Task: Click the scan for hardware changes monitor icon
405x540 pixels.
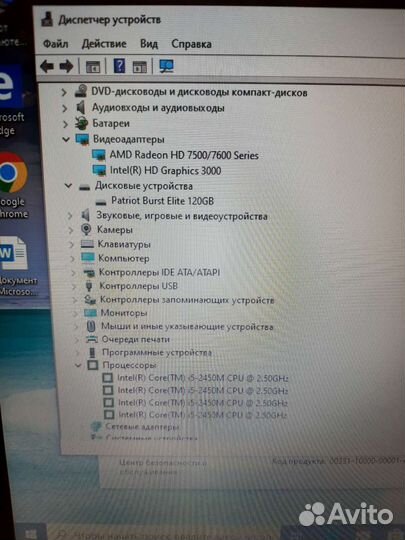Action: (167, 66)
